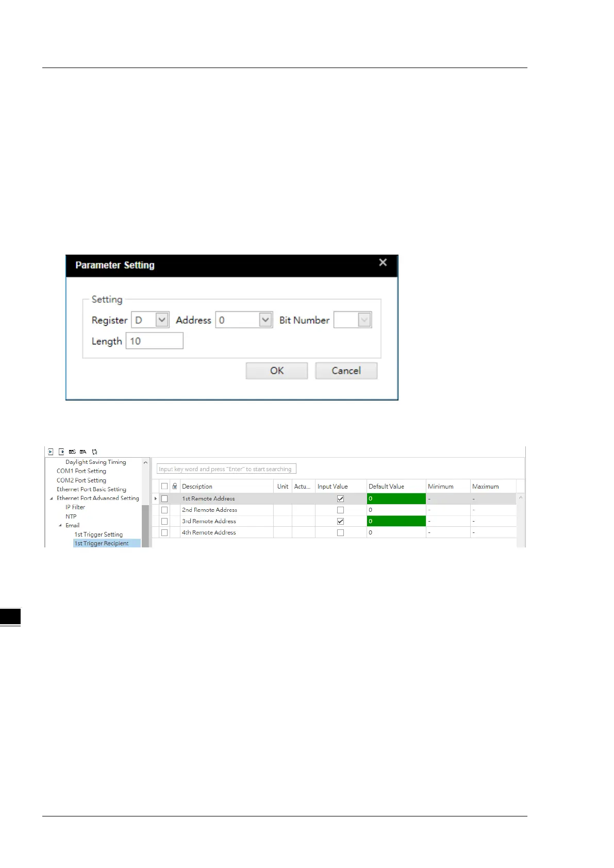The image size is (614, 868).
Task: Click the lock icon in table header
Action: click(x=175, y=486)
